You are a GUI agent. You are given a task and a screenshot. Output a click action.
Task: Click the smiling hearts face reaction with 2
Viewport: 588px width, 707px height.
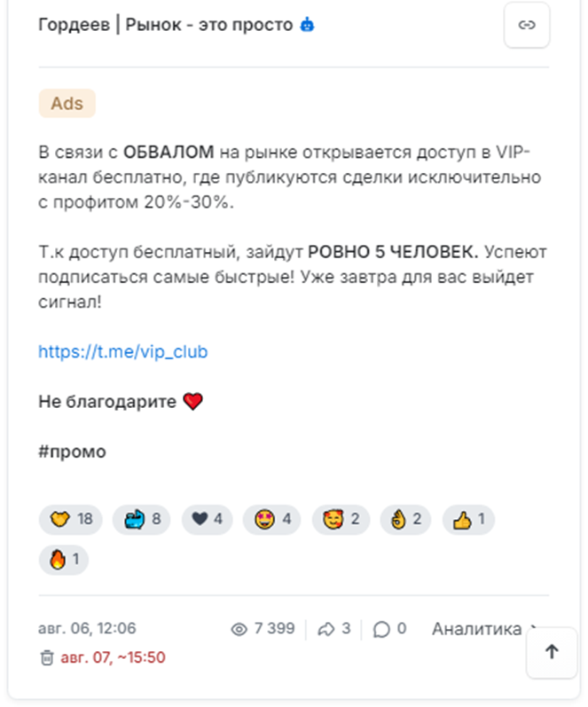coord(341,520)
